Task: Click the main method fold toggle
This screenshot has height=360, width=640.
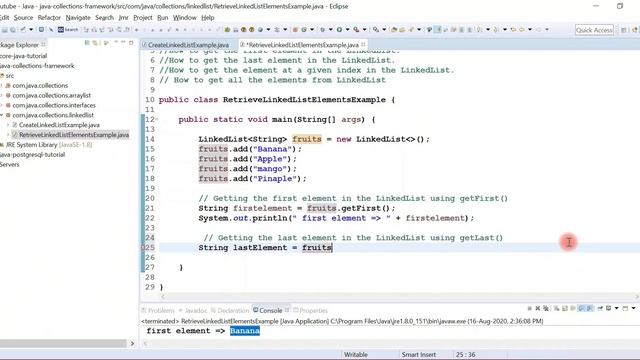Action: coord(157,119)
